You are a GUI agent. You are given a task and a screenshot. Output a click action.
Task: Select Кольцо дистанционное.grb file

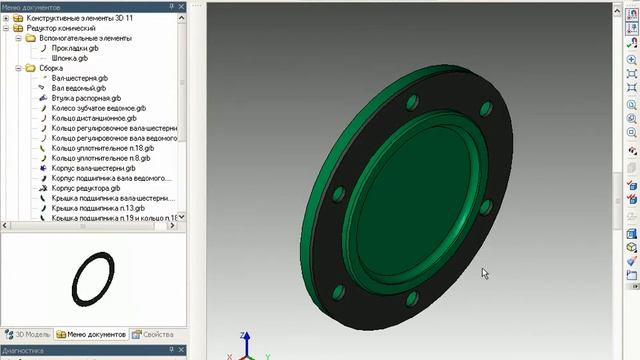coord(94,118)
